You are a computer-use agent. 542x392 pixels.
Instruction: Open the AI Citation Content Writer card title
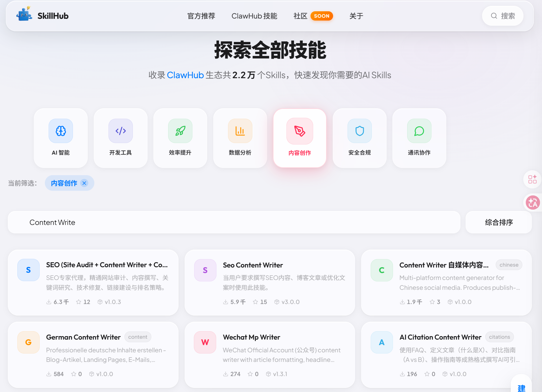pyautogui.click(x=440, y=337)
